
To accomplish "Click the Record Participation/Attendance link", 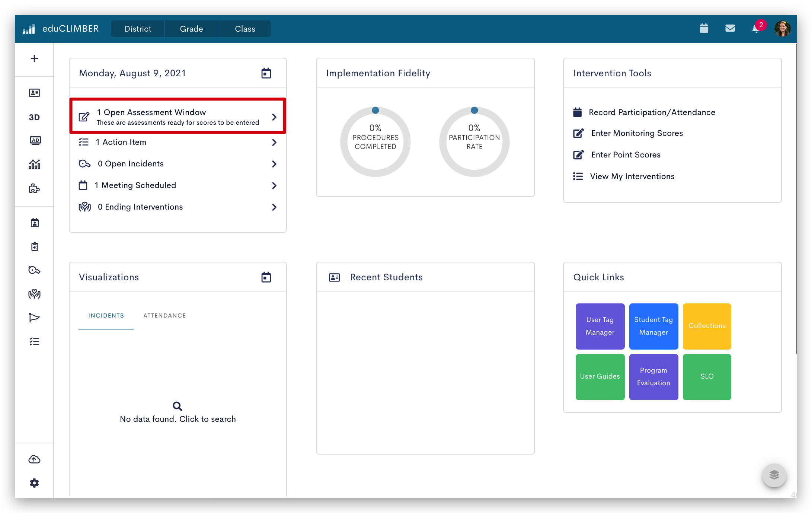I will click(x=652, y=111).
